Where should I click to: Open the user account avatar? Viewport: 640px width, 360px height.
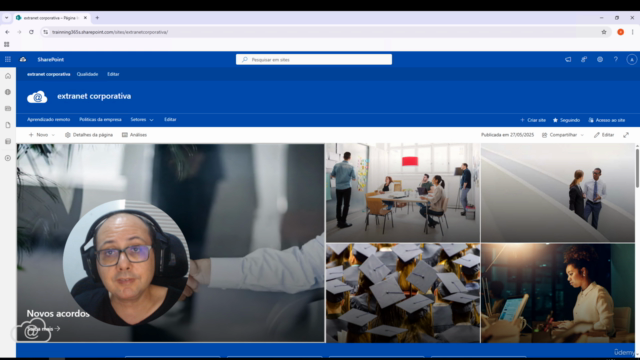[631, 59]
